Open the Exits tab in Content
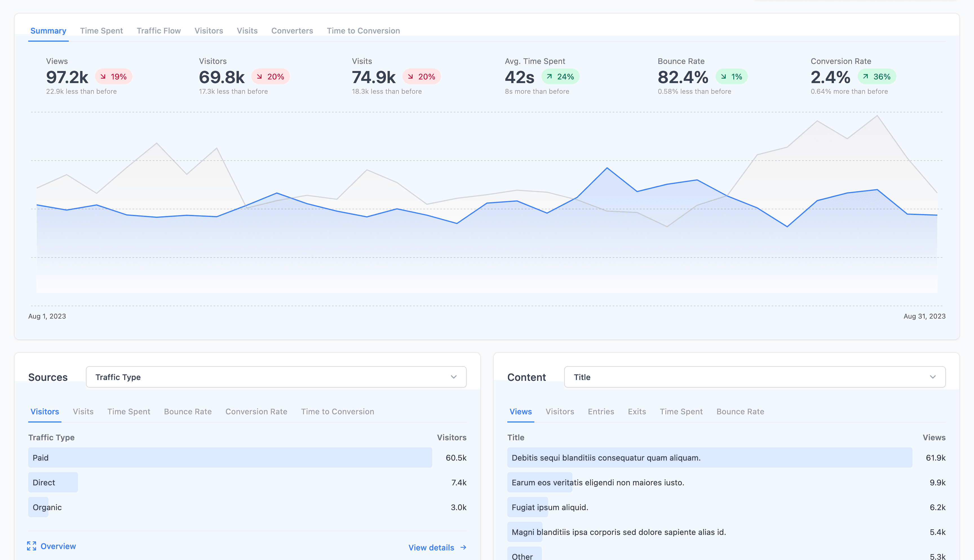974x560 pixels. point(637,412)
